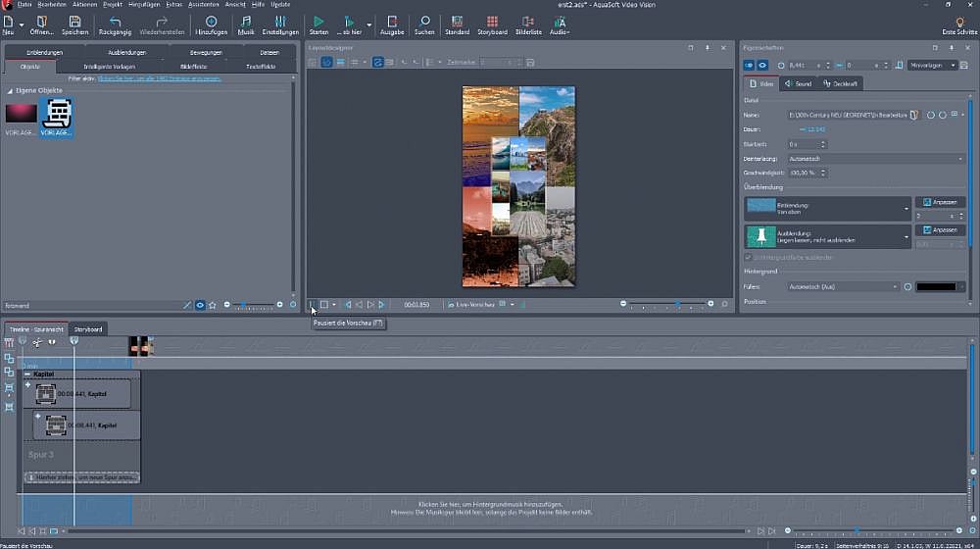
Task: Start playback with the Starten icon
Action: tap(318, 21)
